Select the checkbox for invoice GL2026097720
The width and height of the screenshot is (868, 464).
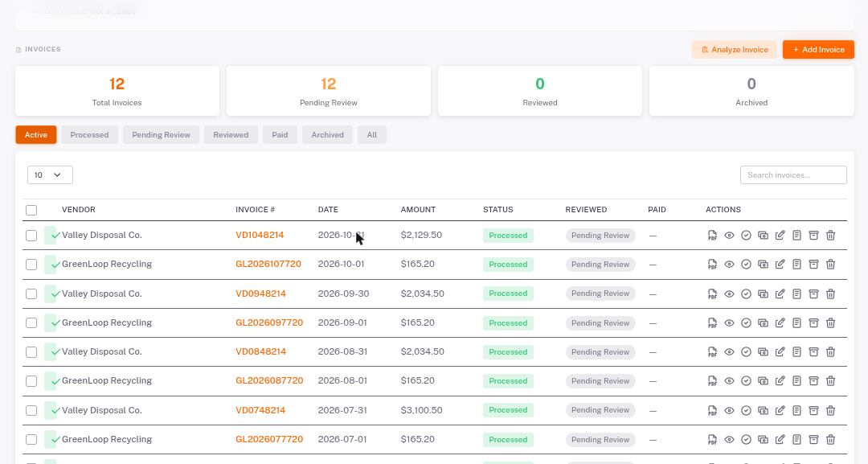31,322
